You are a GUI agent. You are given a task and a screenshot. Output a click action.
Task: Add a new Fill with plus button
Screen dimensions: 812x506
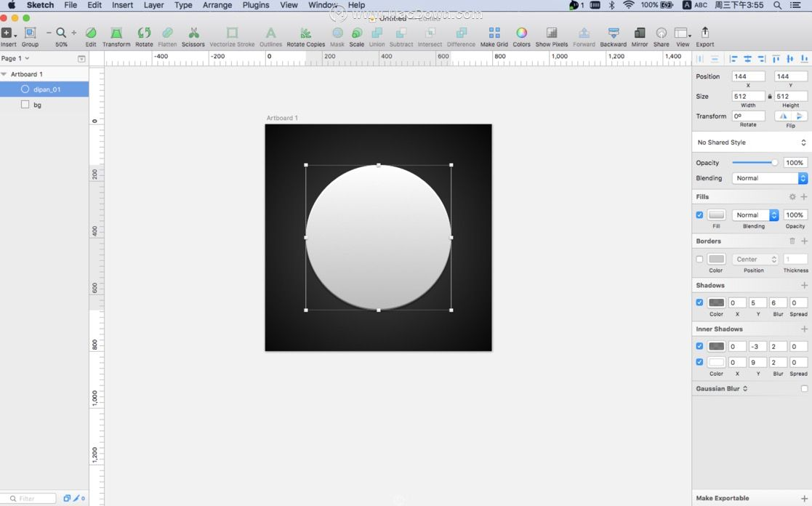pyautogui.click(x=804, y=197)
